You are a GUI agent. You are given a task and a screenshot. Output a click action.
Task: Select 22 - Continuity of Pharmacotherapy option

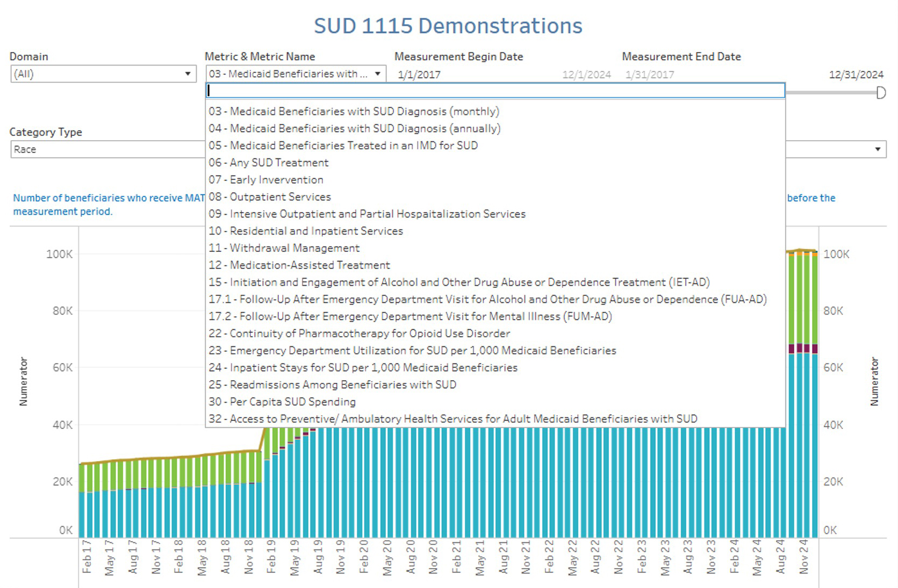coord(359,333)
